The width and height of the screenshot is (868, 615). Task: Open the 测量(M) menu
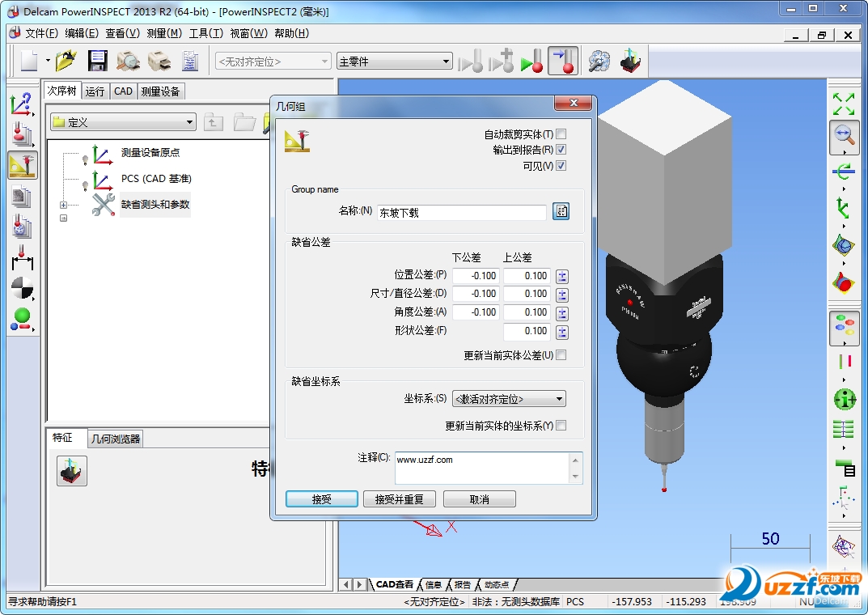click(164, 33)
